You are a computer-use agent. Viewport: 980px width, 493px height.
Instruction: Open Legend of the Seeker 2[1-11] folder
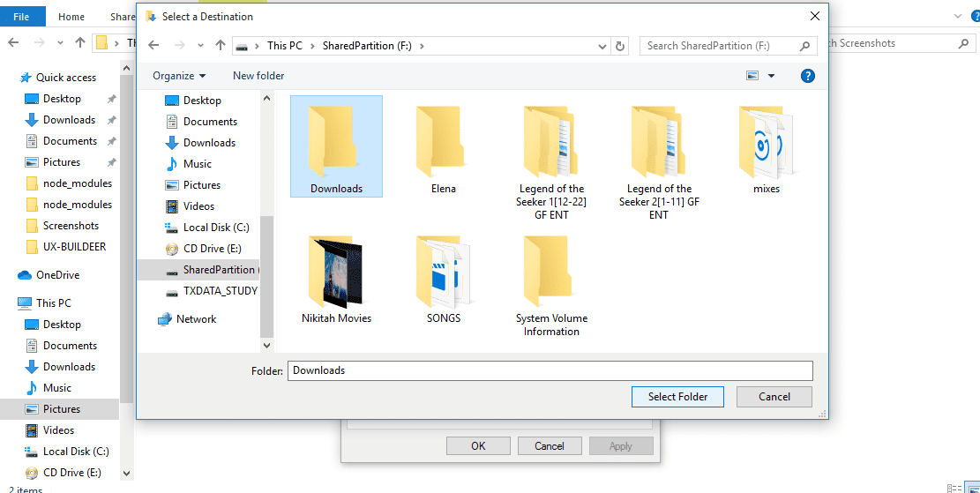659,160
